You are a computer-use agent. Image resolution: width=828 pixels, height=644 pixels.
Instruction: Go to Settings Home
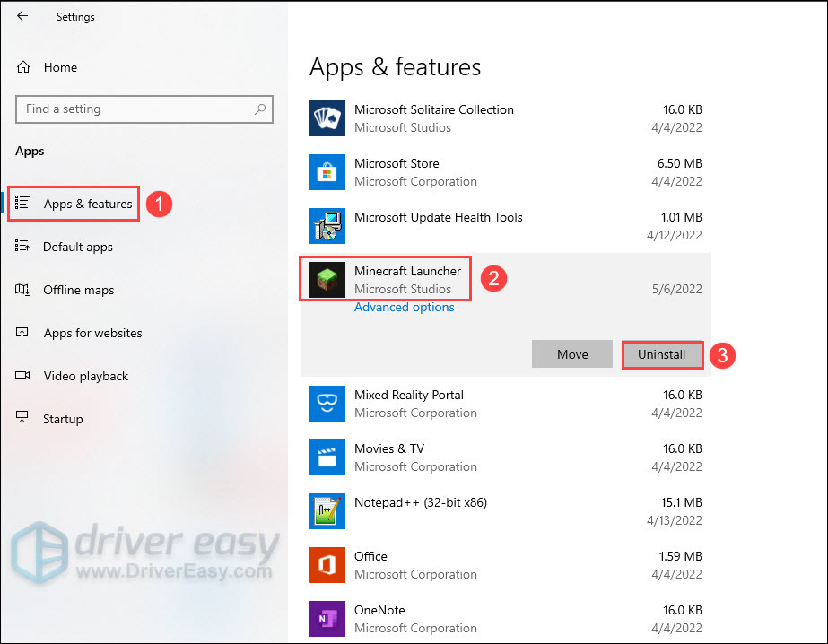(60, 67)
